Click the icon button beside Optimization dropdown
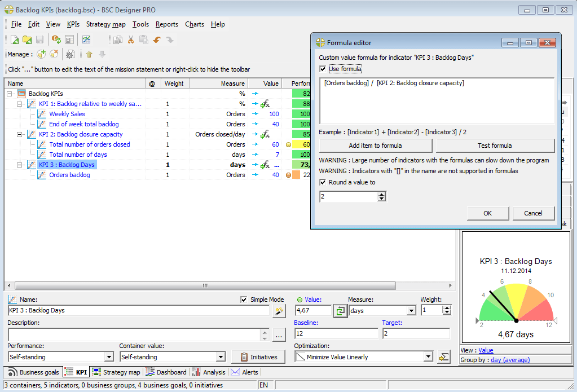Viewport: 577px width, 392px height. [444, 357]
